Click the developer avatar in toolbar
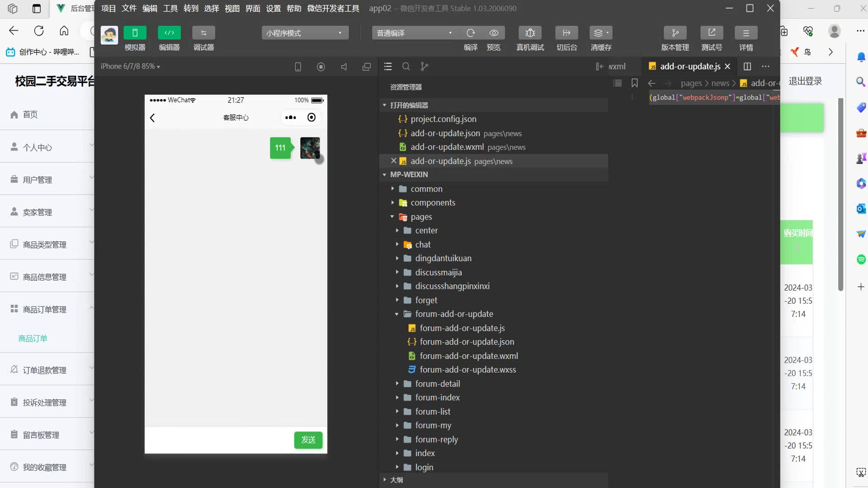 [x=109, y=35]
